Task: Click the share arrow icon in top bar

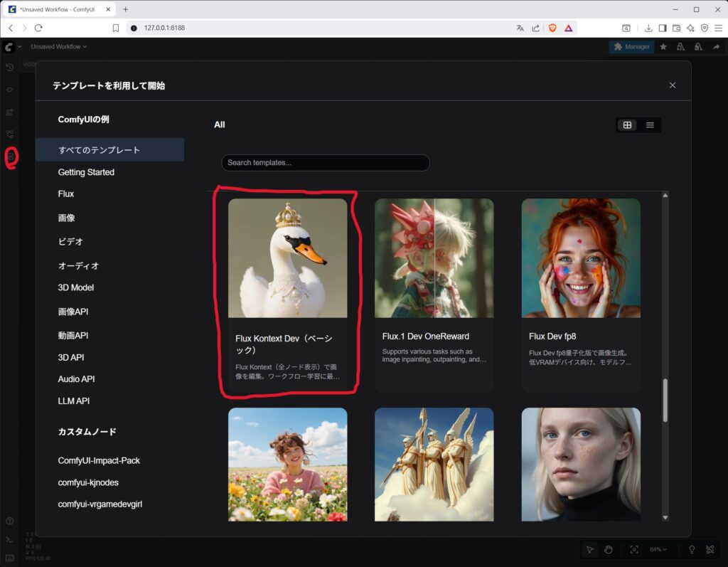Action: pyautogui.click(x=716, y=47)
